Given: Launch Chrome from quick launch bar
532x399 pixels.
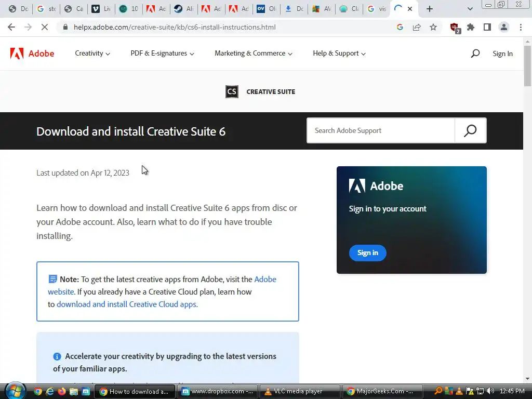Looking at the screenshot, I should (x=37, y=392).
